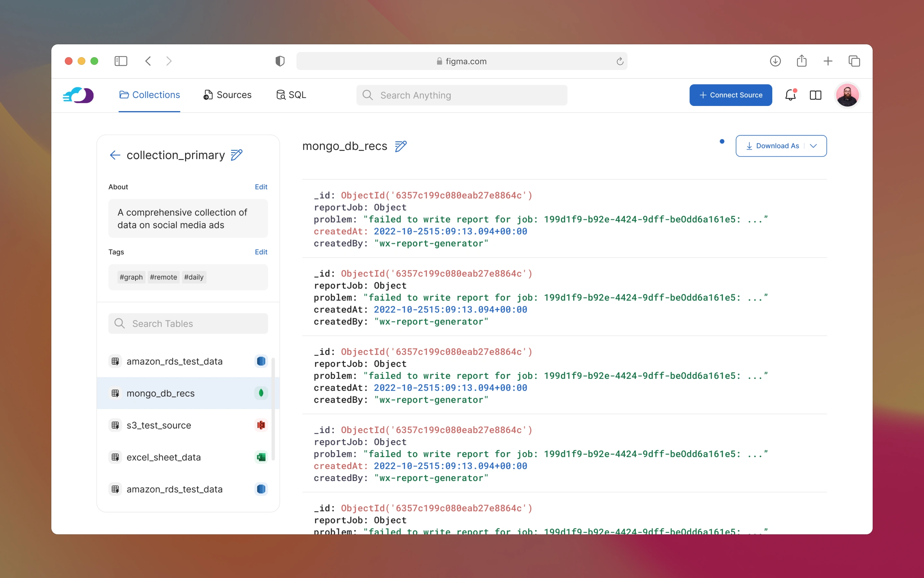Click the MongoDB leaf source icon
The image size is (924, 578).
[x=261, y=393]
